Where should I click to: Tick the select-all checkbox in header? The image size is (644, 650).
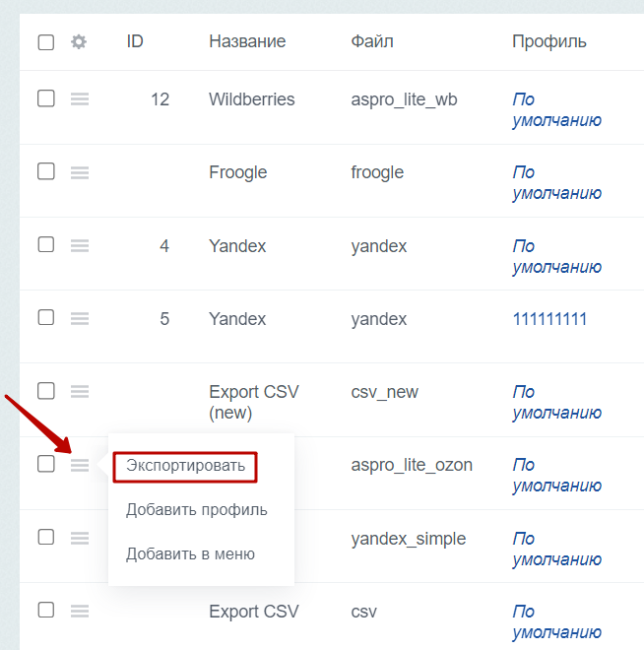tap(46, 42)
